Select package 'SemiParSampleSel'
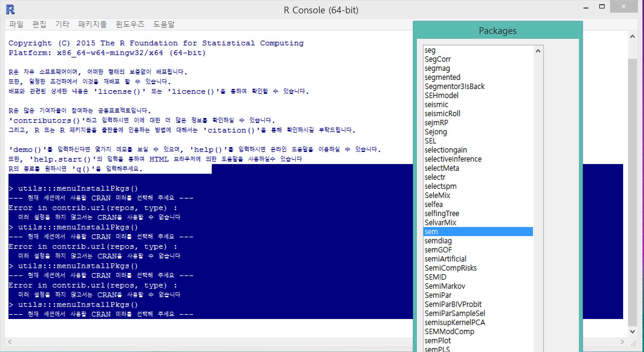Viewport: 644px width, 352px height. (478, 314)
